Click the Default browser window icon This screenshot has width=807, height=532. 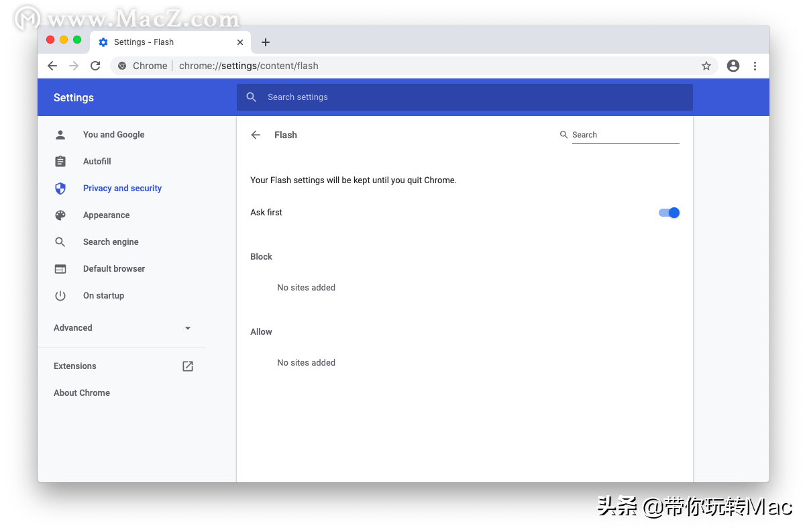[x=60, y=269]
